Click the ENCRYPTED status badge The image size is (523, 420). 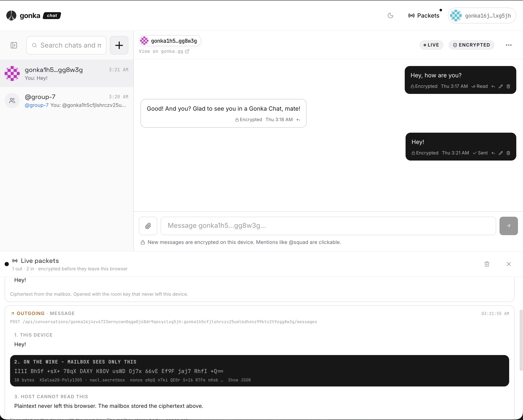[x=471, y=45]
